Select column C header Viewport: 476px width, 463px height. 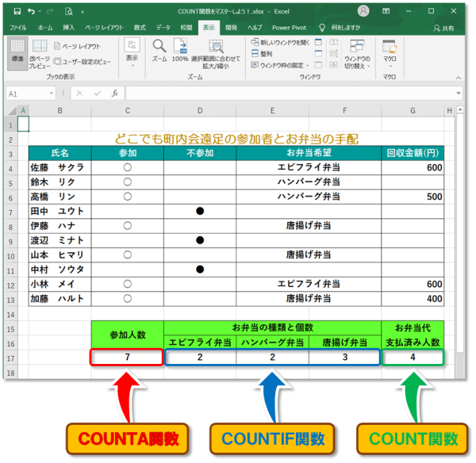[x=128, y=111]
